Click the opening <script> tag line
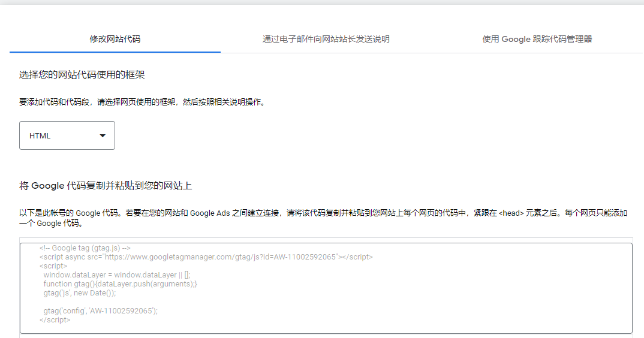 (x=53, y=266)
